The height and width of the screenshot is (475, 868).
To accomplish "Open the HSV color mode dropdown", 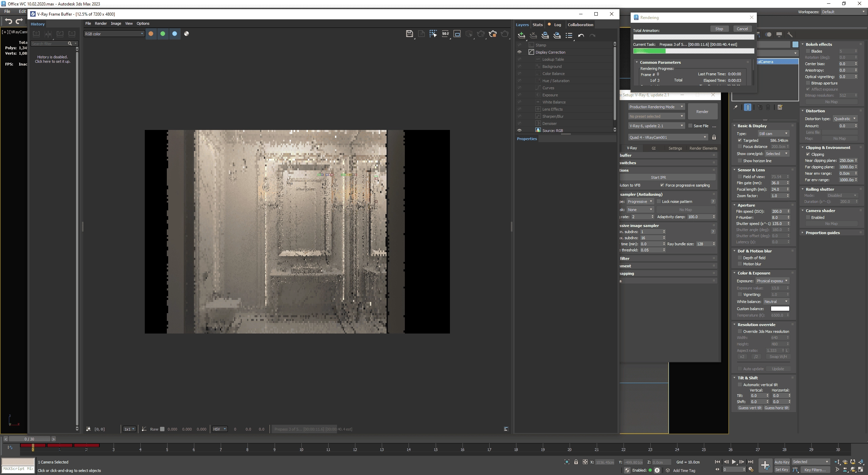I will tap(219, 429).
